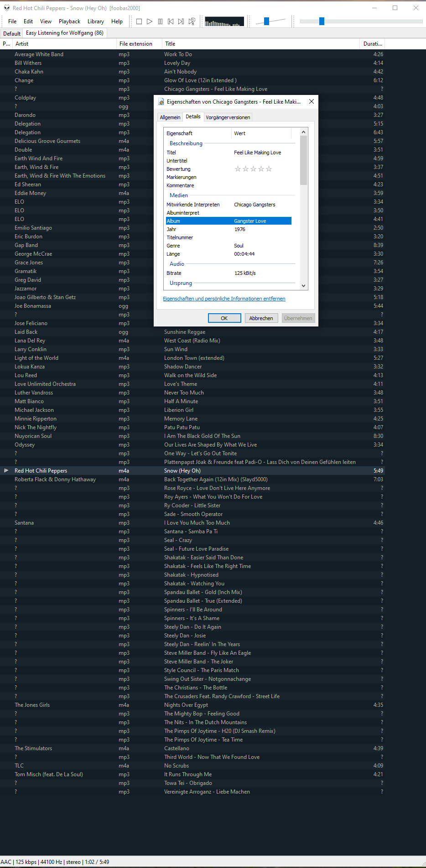
Task: Select the Average White Band track row
Action: pyautogui.click(x=192, y=54)
